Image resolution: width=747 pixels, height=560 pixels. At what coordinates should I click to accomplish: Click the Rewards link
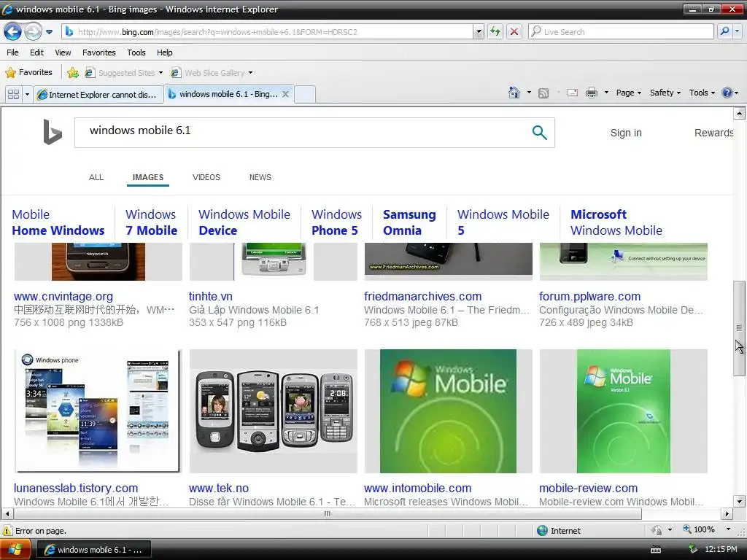pos(713,133)
